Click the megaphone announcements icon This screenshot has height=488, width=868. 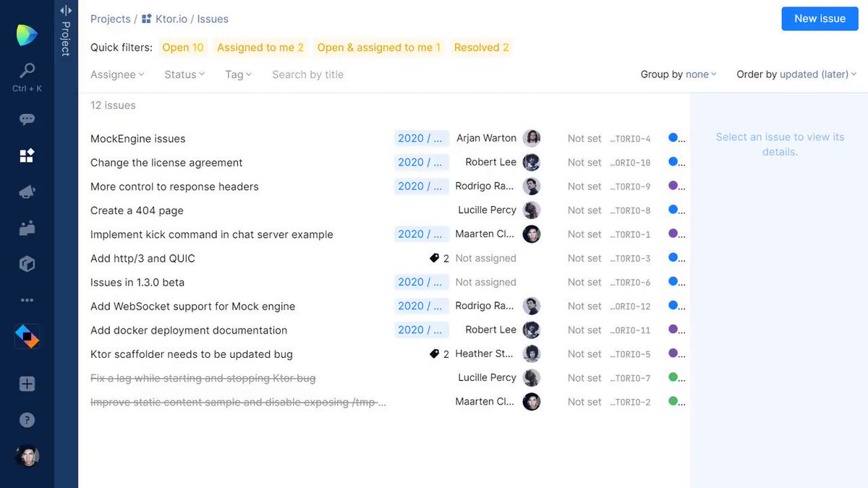tap(27, 191)
